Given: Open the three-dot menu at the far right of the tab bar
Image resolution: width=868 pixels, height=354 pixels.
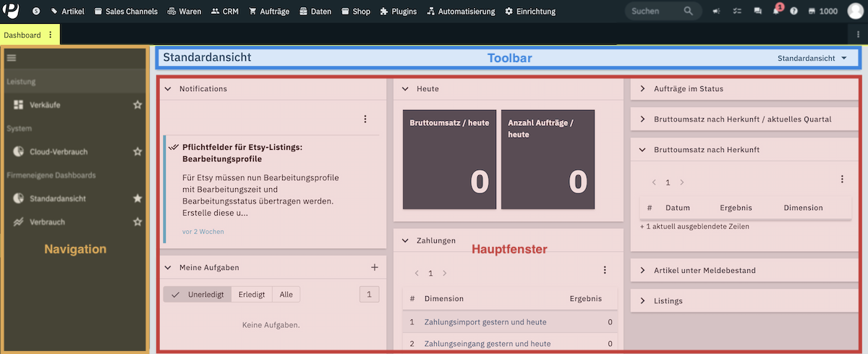Looking at the screenshot, I should (858, 35).
